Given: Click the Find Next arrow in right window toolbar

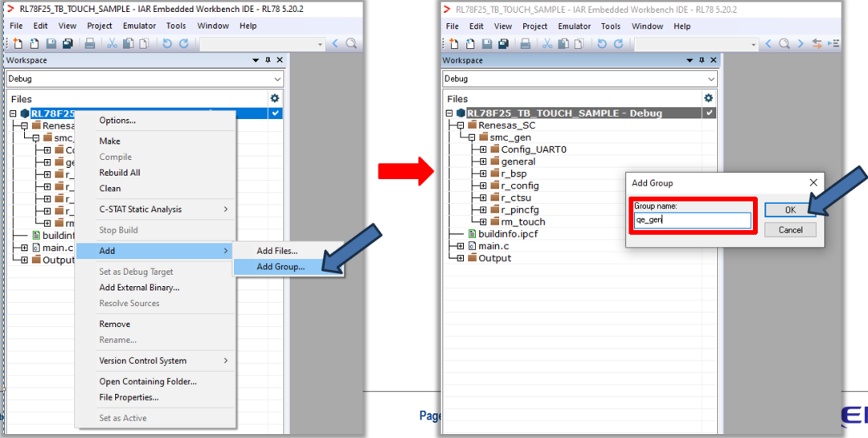Looking at the screenshot, I should click(x=801, y=43).
